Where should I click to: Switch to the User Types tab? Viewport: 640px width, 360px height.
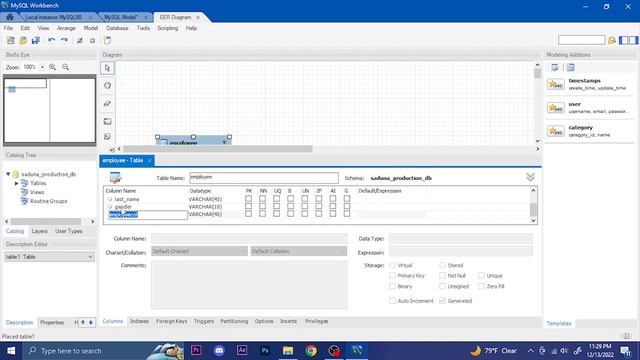[69, 231]
